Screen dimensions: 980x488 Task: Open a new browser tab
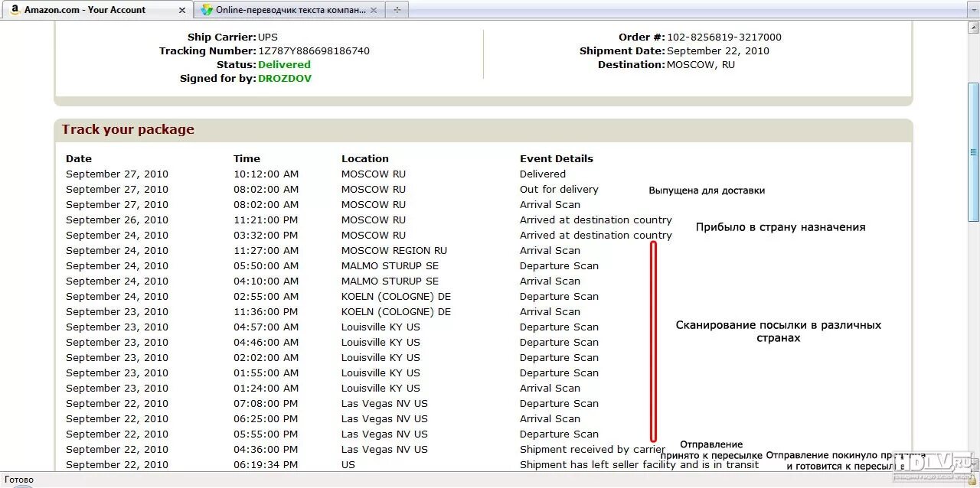click(x=397, y=10)
